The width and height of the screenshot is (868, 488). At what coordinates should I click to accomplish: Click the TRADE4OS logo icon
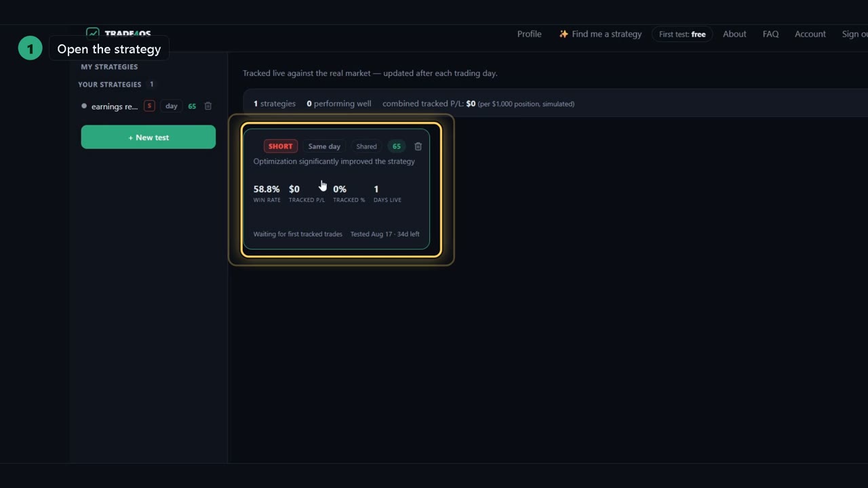pos(93,33)
